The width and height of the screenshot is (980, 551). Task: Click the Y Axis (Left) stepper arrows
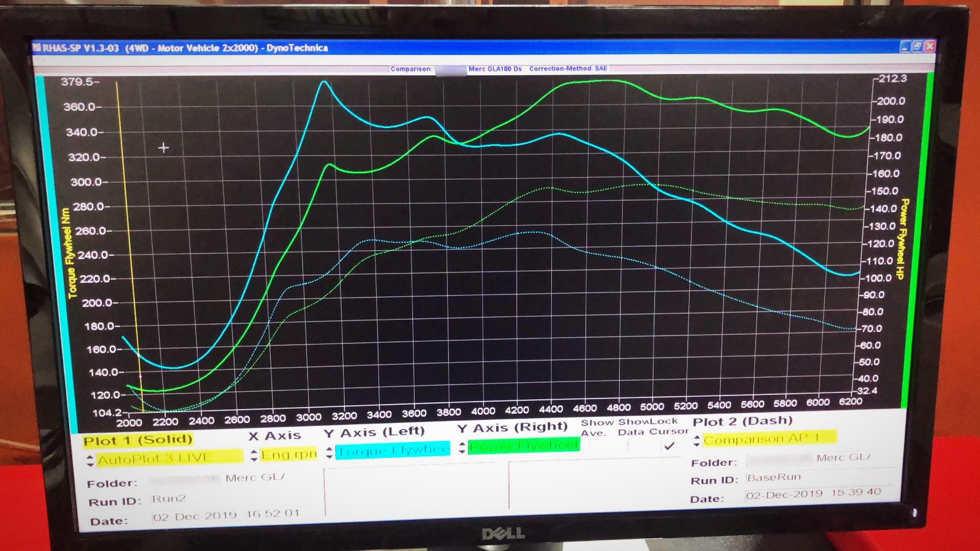point(330,453)
